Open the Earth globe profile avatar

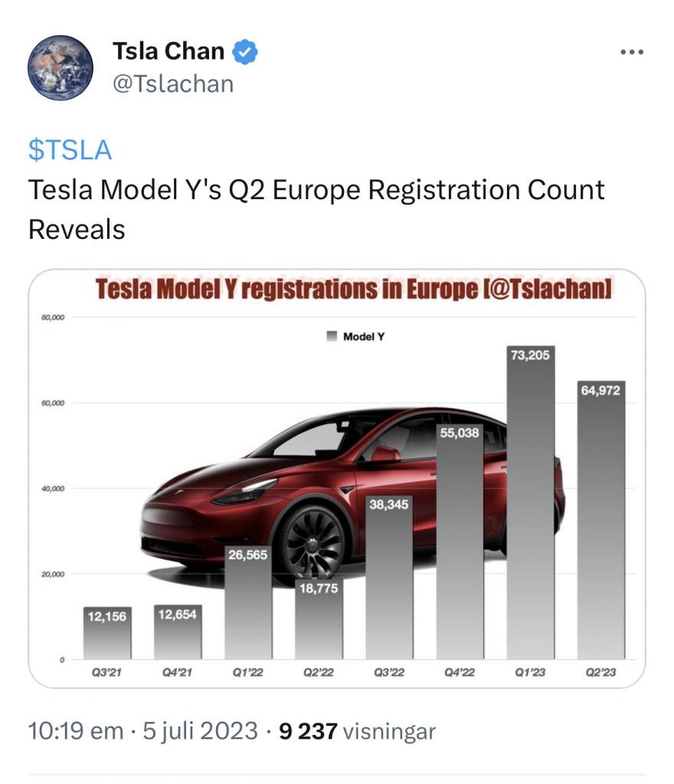tap(61, 67)
